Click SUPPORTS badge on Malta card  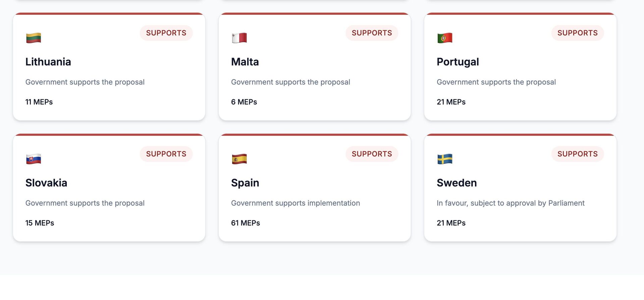(x=372, y=33)
